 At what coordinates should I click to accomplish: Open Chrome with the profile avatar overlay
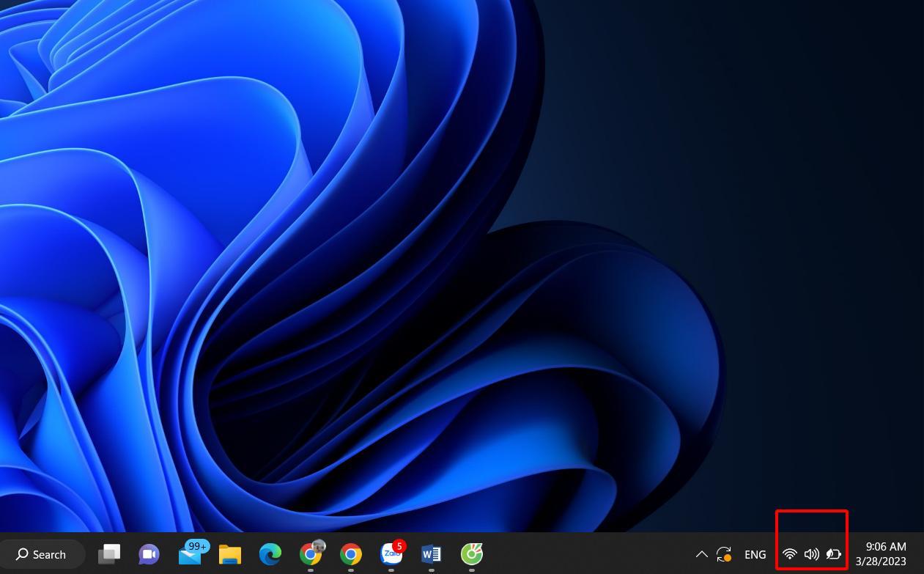coord(311,553)
